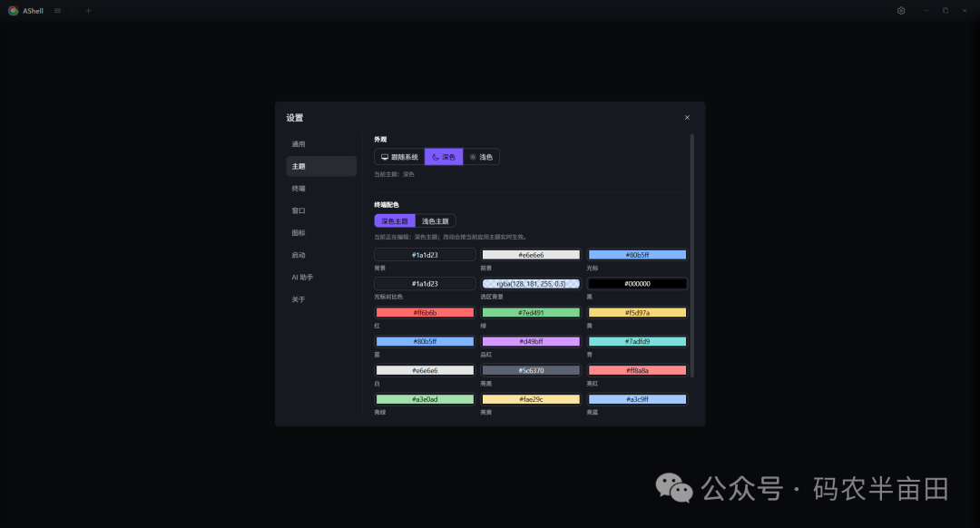This screenshot has height=528, width=980.
Task: Open the 通用 settings section
Action: (321, 143)
